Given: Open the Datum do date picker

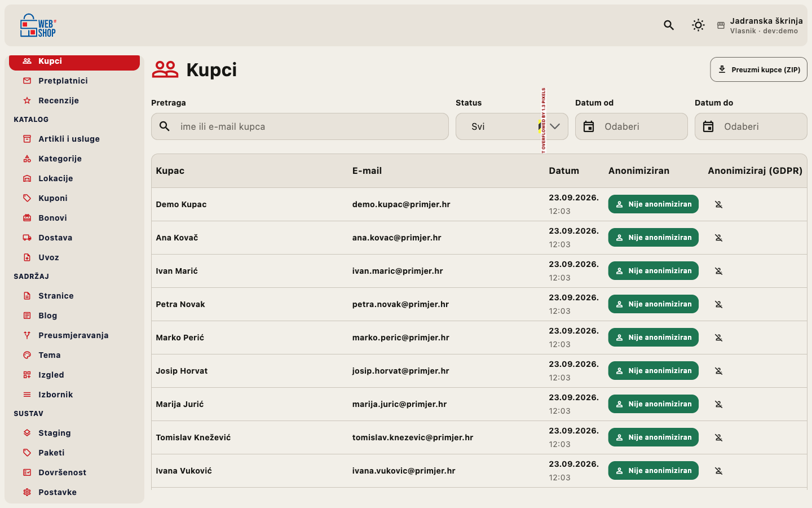Looking at the screenshot, I should coord(751,126).
